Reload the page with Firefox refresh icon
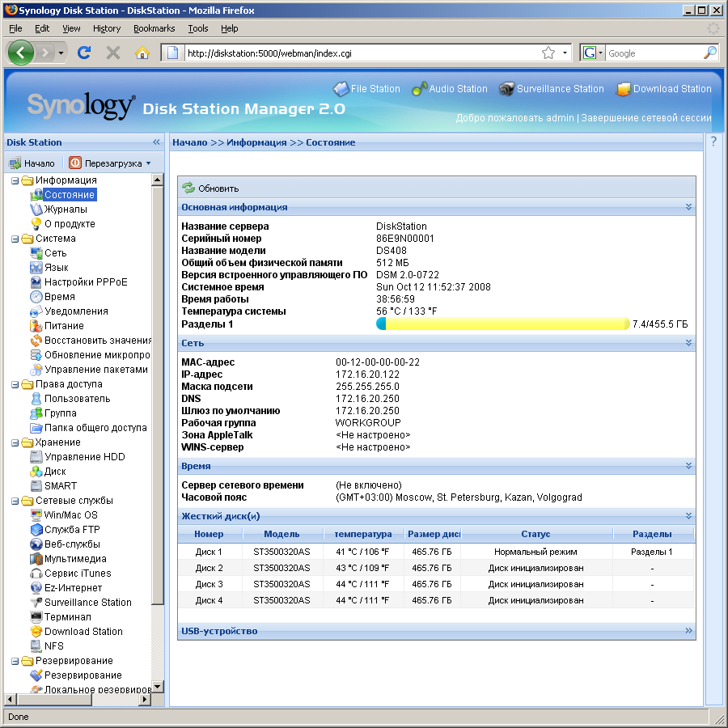This screenshot has width=728, height=728. pos(84,53)
